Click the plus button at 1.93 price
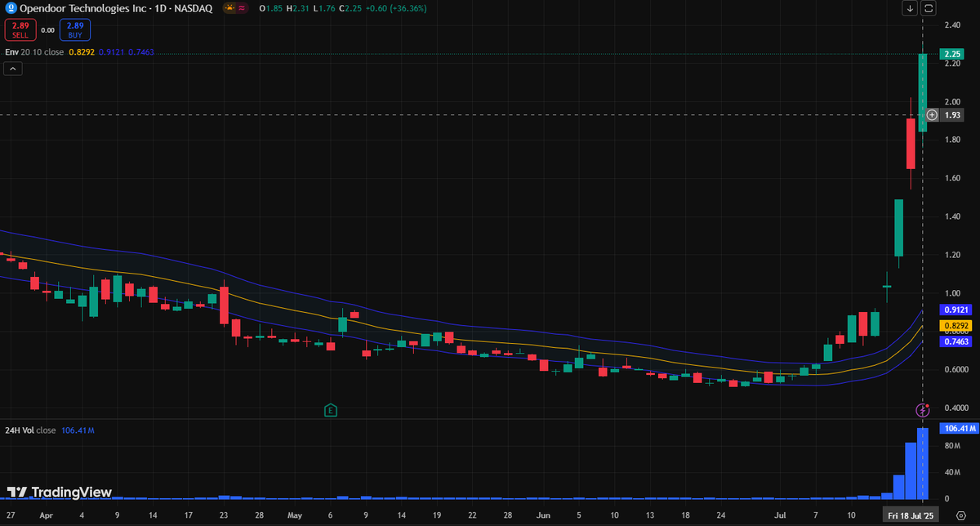Viewport: 980px width, 526px height. pos(932,115)
